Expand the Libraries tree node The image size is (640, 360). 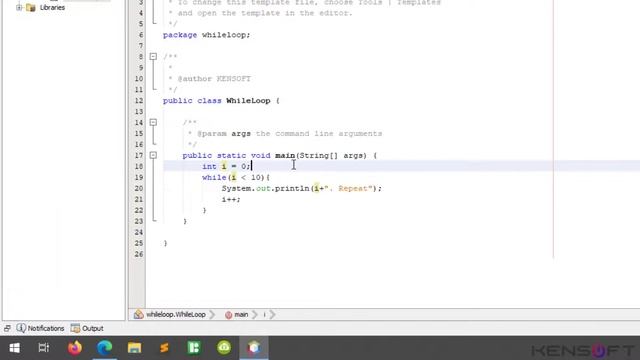(19, 7)
